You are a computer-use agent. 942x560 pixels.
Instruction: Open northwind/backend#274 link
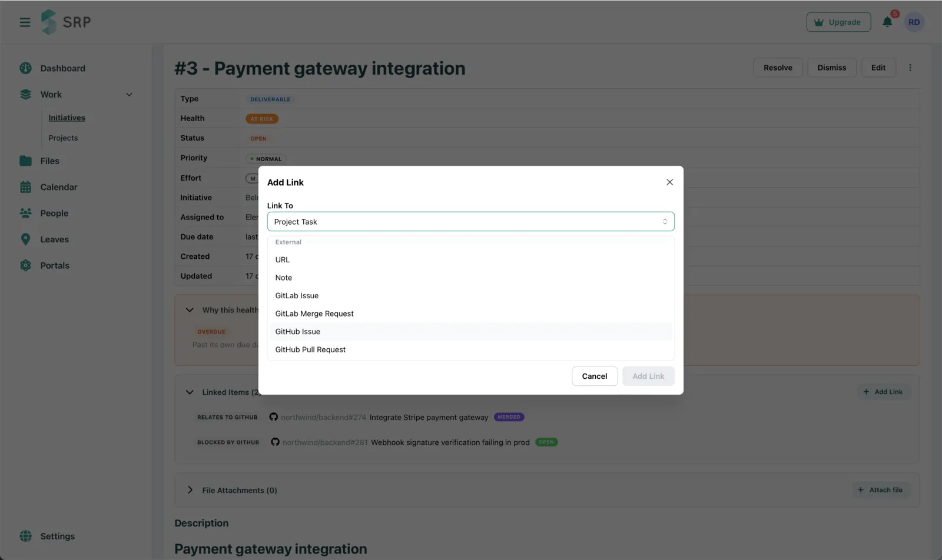point(323,417)
